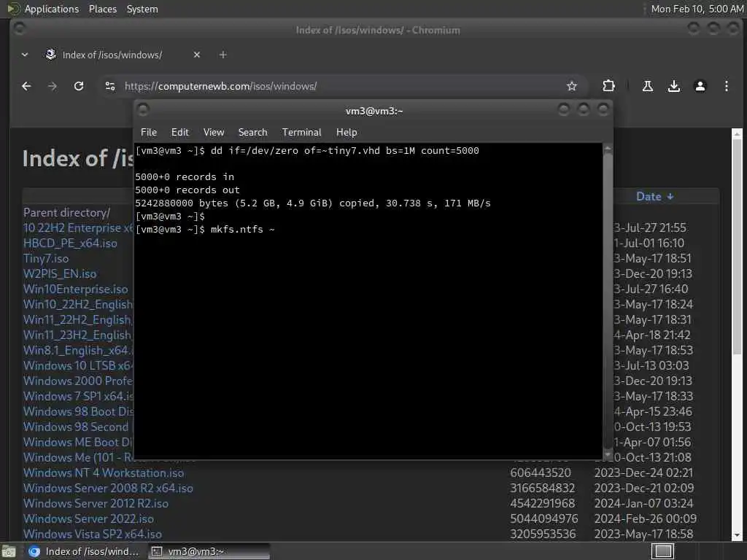The image size is (747, 560).
Task: Open the Downloads icon in Chromium
Action: [x=673, y=86]
